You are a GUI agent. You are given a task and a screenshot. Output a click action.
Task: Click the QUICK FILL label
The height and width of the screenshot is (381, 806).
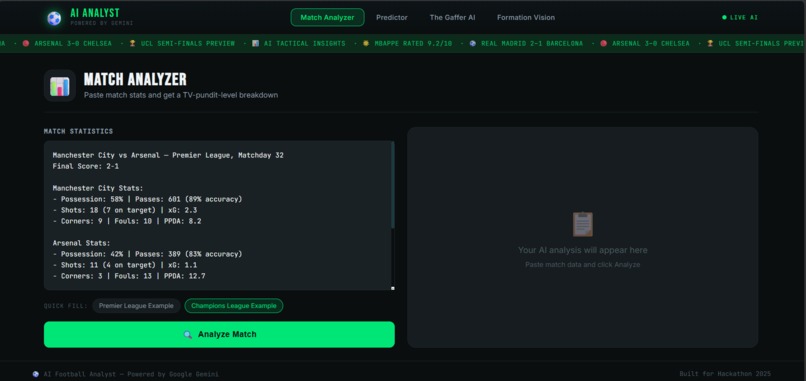click(65, 306)
